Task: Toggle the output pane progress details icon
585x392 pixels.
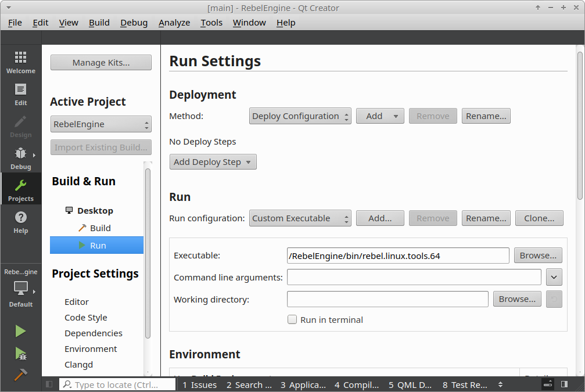Action: pyautogui.click(x=548, y=384)
